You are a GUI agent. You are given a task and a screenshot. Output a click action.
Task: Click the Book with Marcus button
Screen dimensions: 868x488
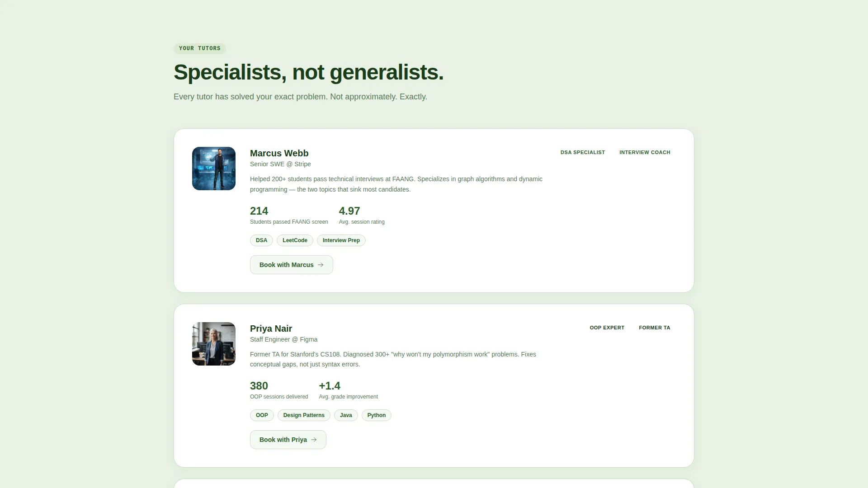[292, 265]
